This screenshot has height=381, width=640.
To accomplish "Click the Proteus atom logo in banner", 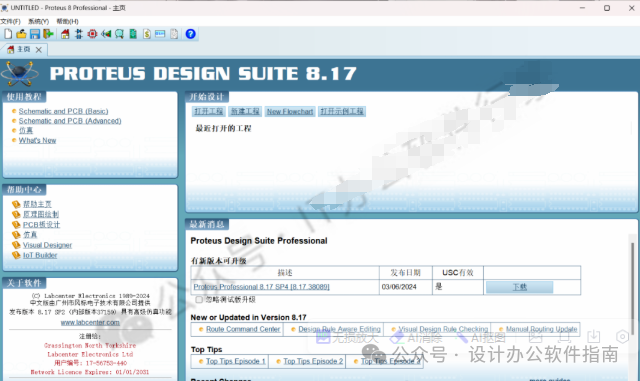I will click(20, 74).
